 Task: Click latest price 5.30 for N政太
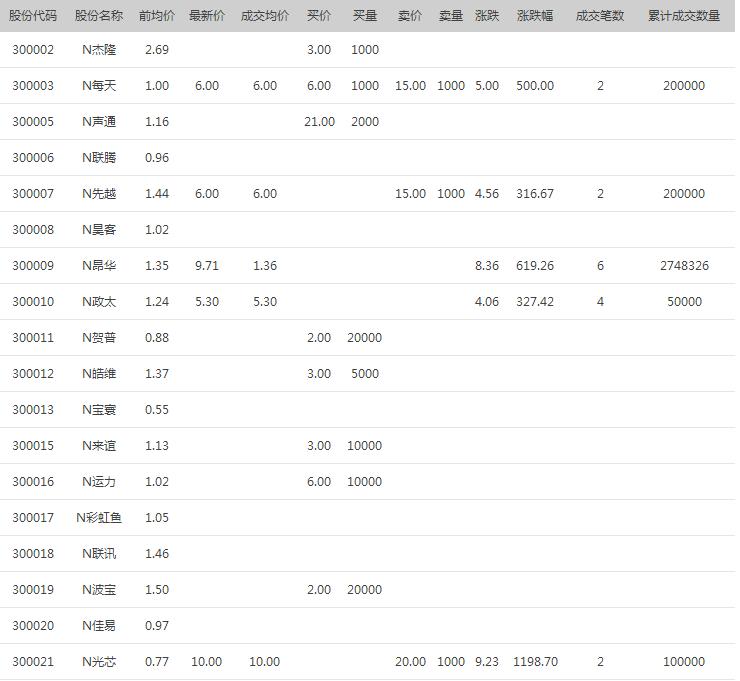(207, 302)
